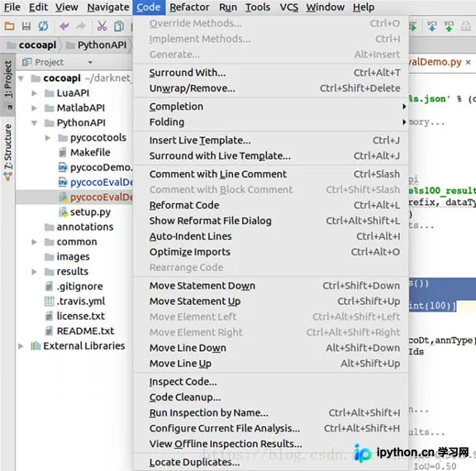This screenshot has width=476, height=471.
Task: Click the Copy toolbar icon
Action: point(119,26)
